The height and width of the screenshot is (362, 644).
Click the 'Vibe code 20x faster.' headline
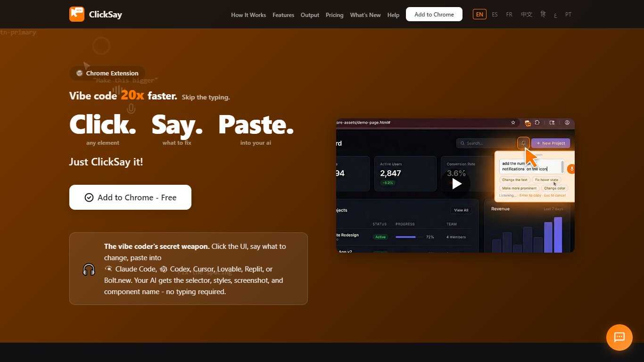click(x=123, y=96)
